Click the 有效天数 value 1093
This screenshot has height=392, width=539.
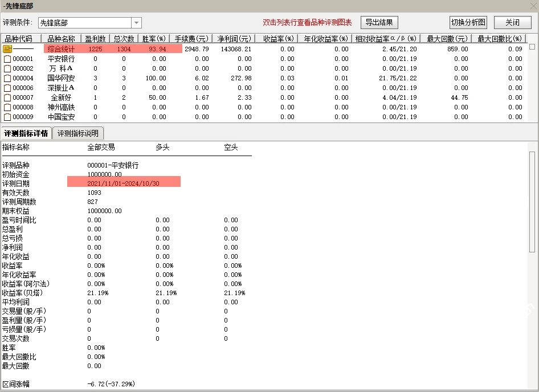point(94,193)
